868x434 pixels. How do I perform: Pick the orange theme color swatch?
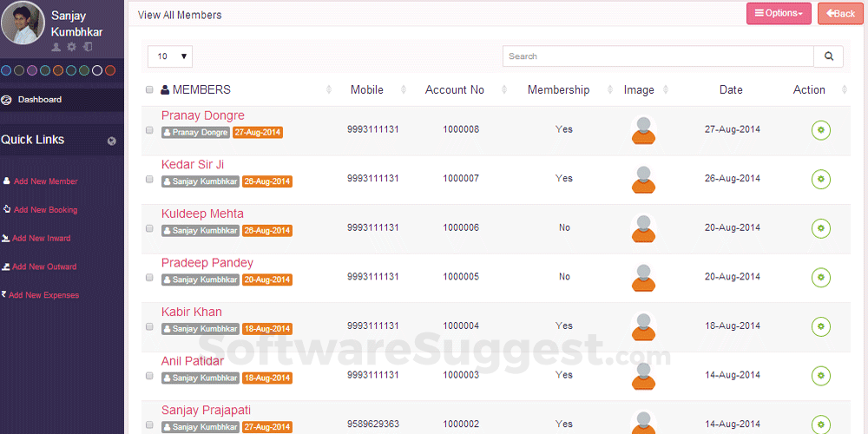pos(58,70)
